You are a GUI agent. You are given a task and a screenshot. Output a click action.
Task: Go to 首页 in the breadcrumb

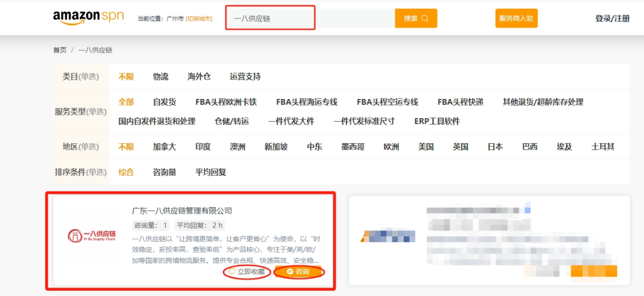tap(60, 50)
